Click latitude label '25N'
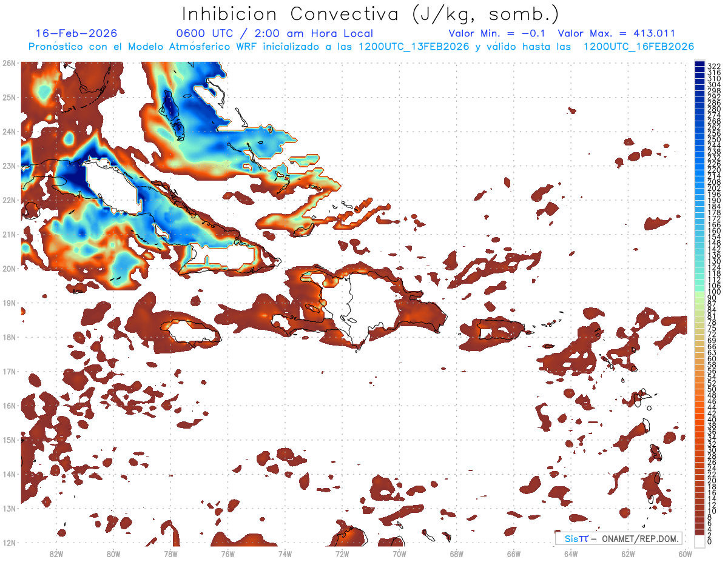The image size is (728, 562). [9, 97]
